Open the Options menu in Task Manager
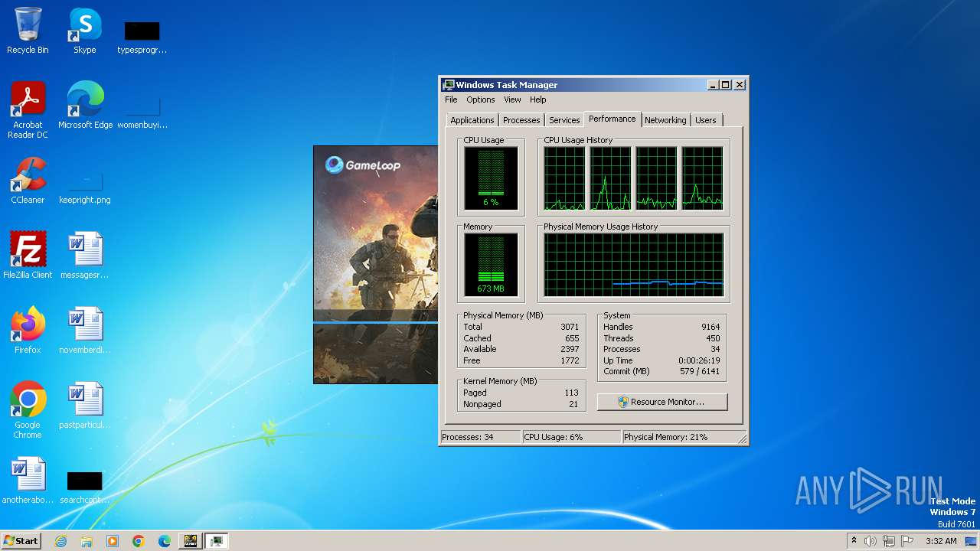This screenshot has width=980, height=551. tap(481, 99)
